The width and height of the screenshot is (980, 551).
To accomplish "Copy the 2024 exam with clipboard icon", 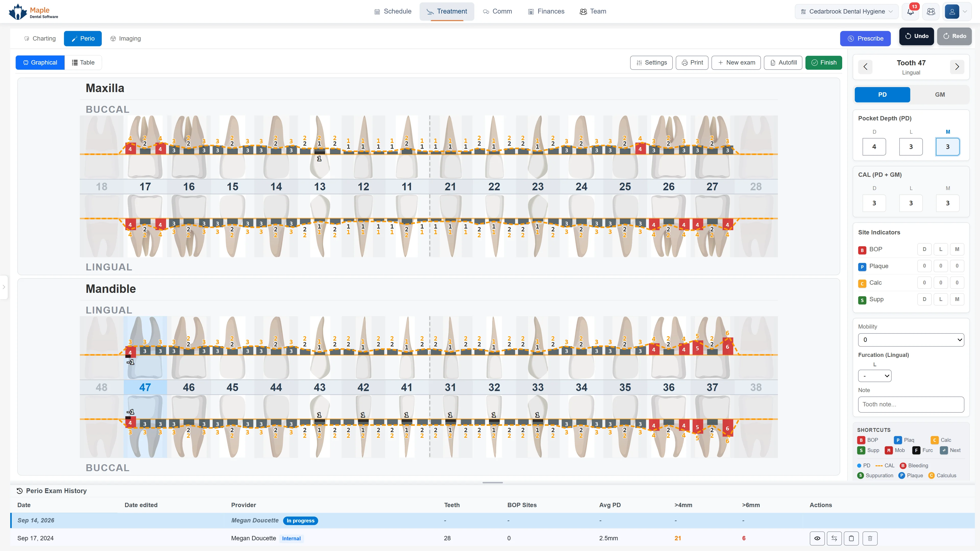I will pos(851,538).
